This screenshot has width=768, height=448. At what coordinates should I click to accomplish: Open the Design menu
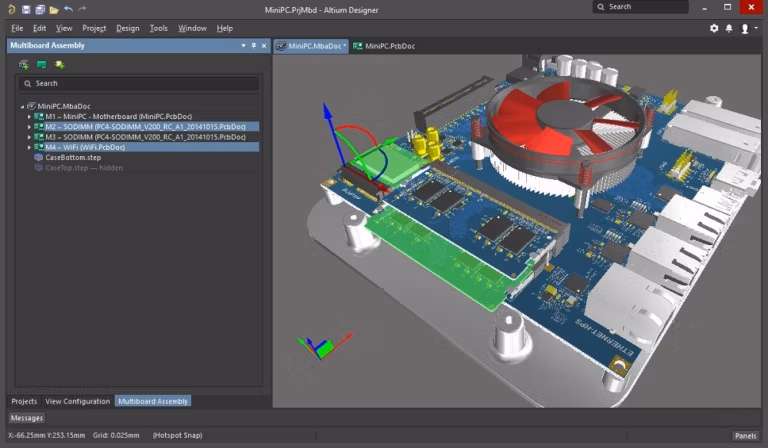click(x=128, y=28)
